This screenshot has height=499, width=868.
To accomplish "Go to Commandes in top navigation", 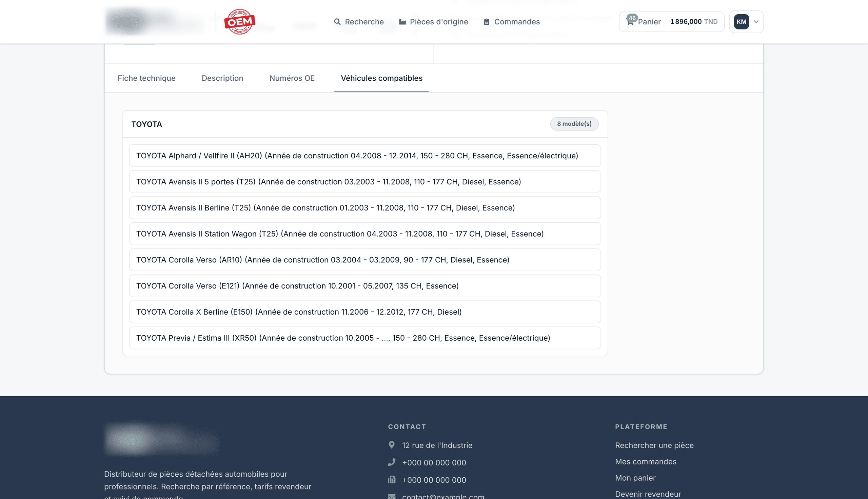I will click(512, 22).
